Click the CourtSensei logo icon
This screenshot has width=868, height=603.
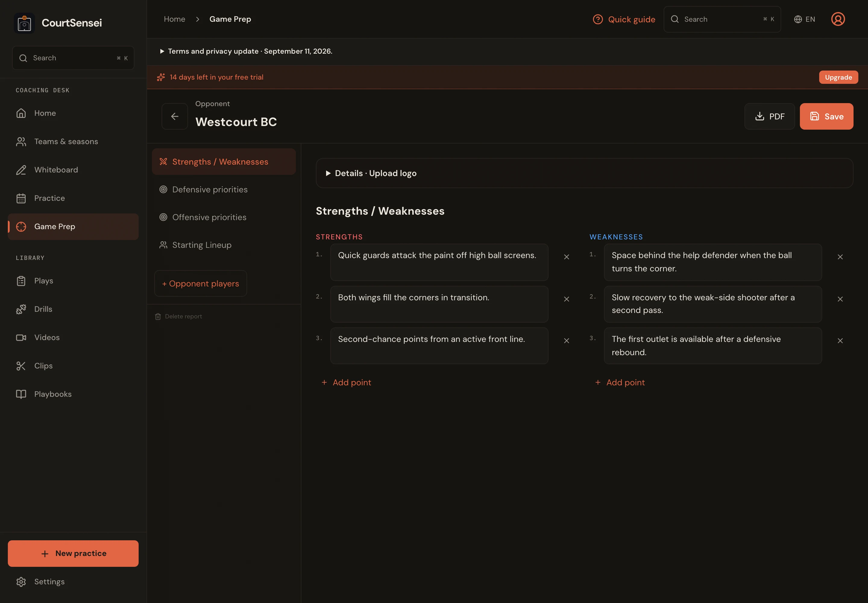tap(24, 23)
